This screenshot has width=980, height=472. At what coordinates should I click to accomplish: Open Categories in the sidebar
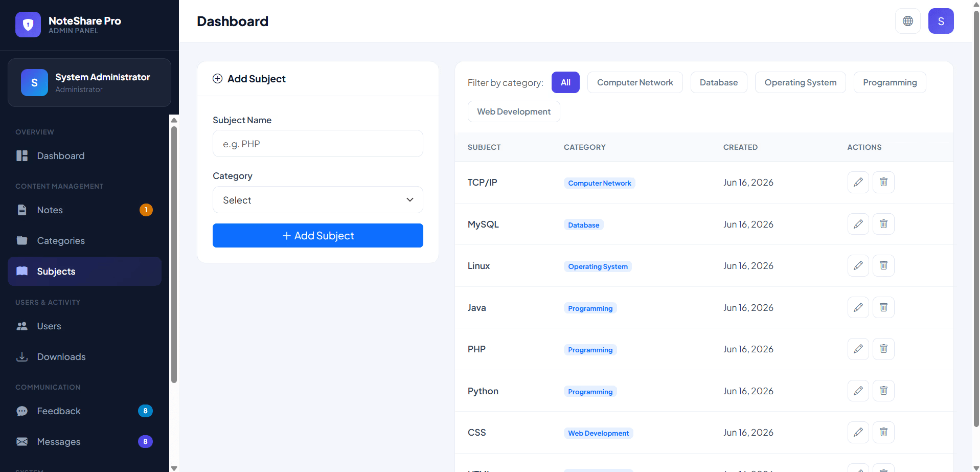click(x=84, y=240)
